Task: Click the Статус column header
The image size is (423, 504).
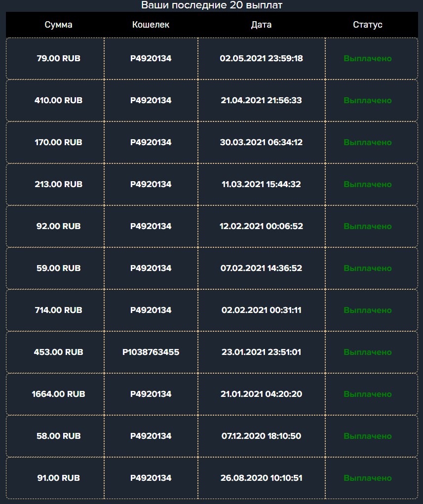Action: [x=367, y=25]
